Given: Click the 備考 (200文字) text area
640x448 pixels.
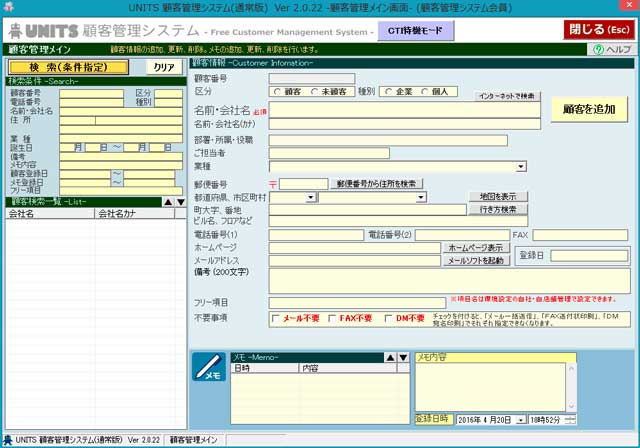Looking at the screenshot, I should pyautogui.click(x=449, y=281).
